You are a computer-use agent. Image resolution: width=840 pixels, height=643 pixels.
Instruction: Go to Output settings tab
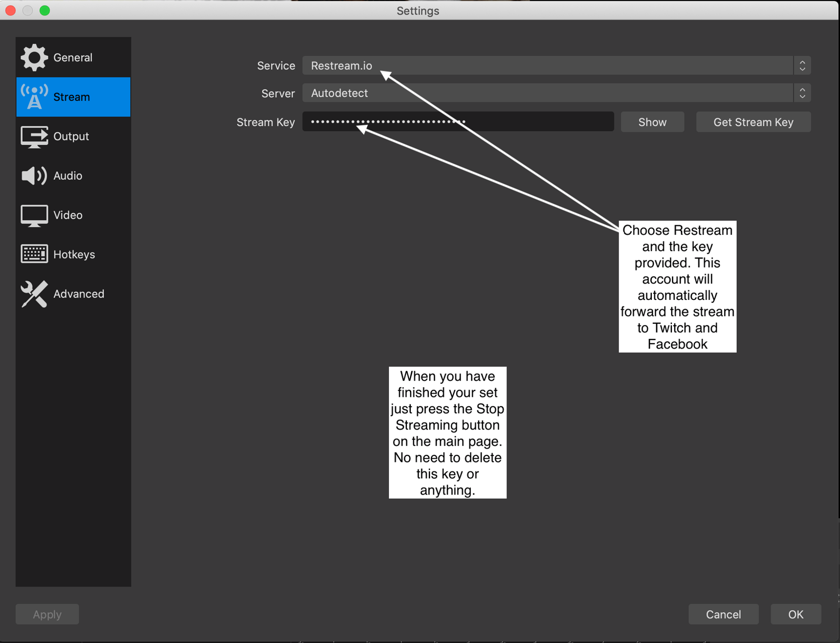(73, 136)
